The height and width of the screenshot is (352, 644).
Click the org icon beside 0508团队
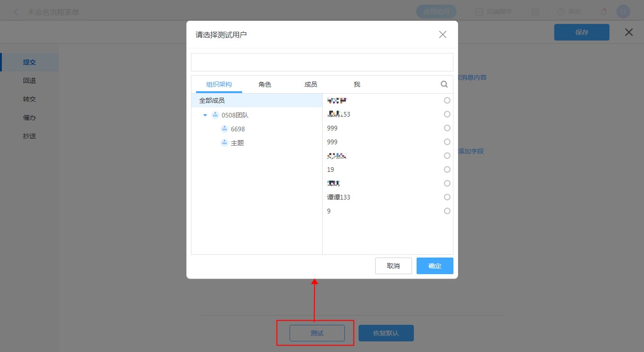coord(215,115)
